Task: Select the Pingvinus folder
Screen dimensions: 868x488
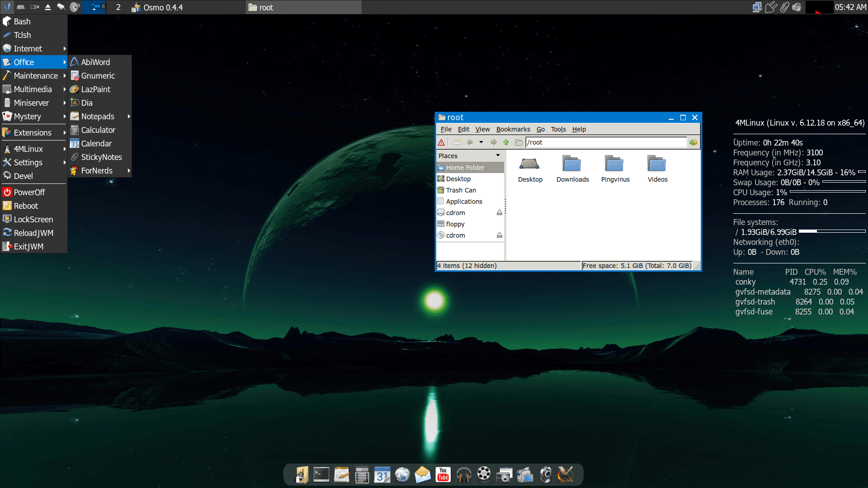Action: pyautogui.click(x=615, y=169)
